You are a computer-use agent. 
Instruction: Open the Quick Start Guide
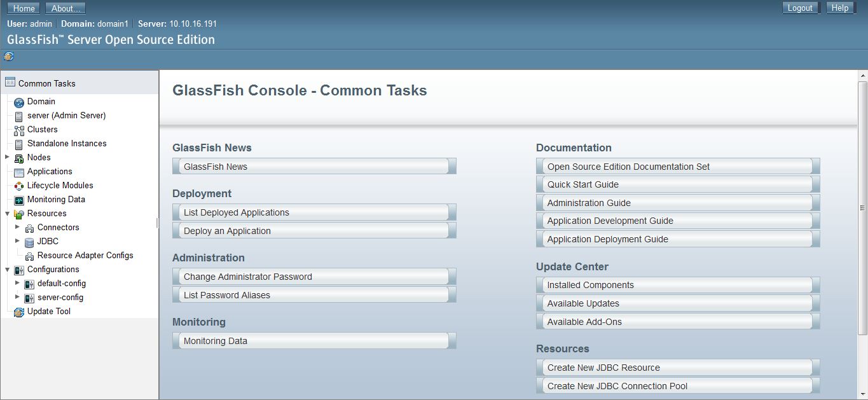tap(678, 184)
